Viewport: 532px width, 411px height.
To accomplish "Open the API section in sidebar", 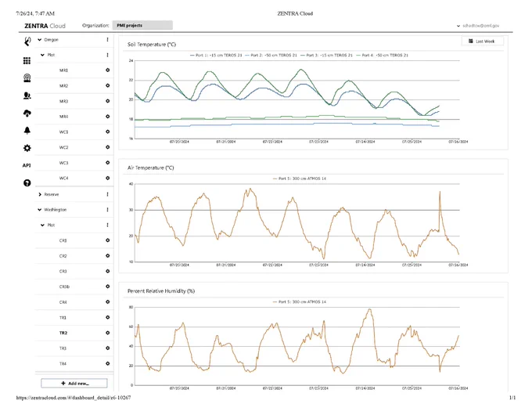I will [x=27, y=166].
